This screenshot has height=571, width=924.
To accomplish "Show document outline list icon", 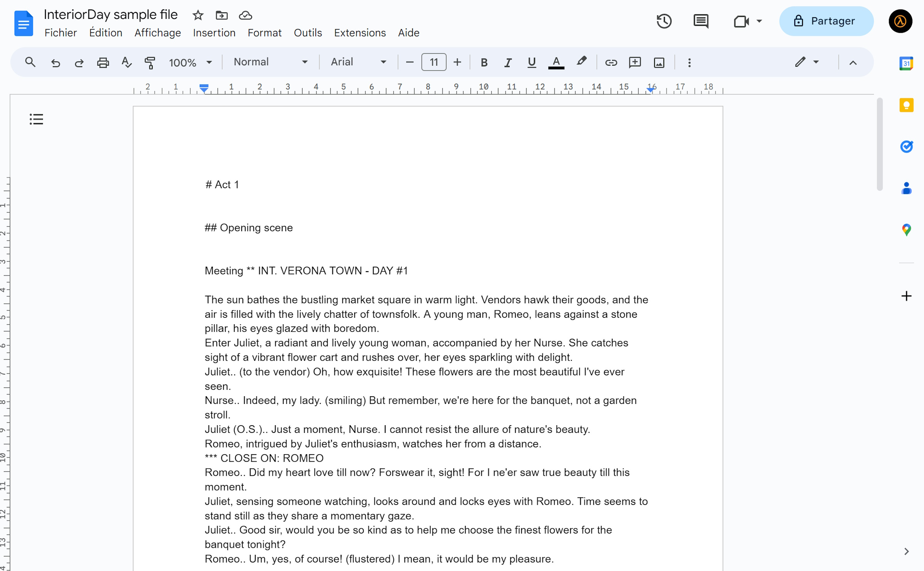I will 36,119.
